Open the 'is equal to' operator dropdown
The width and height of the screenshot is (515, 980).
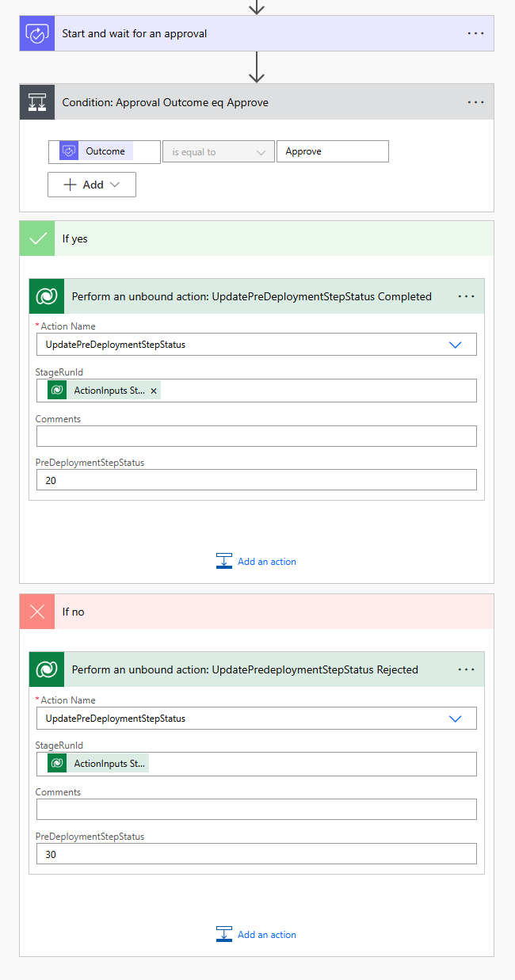point(219,151)
